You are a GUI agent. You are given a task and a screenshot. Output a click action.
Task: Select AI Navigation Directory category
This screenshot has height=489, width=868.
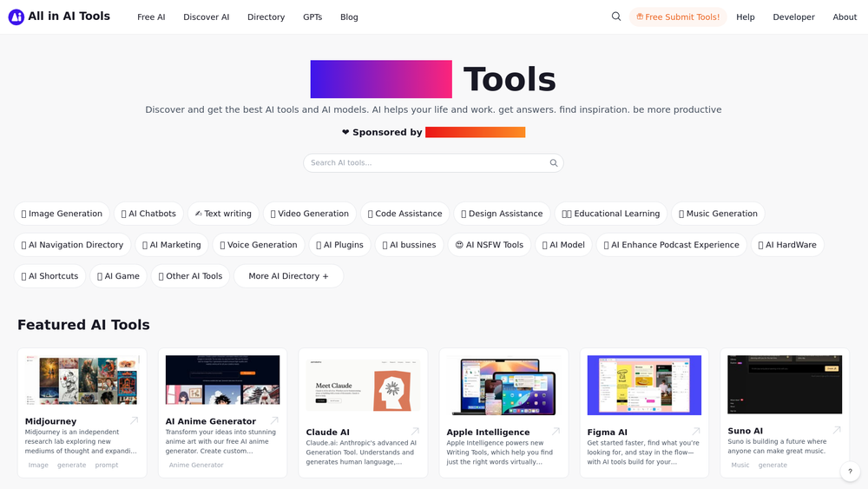pos(73,245)
